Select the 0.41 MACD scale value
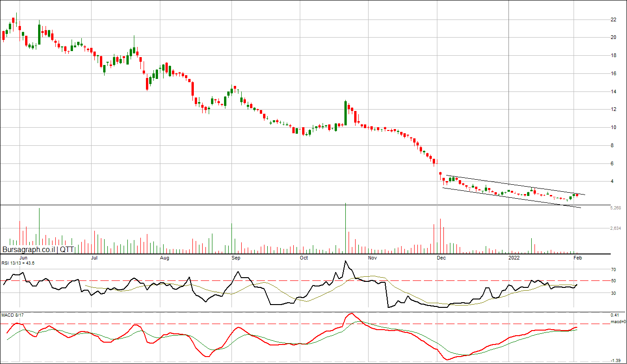627x364 pixels. [615, 316]
